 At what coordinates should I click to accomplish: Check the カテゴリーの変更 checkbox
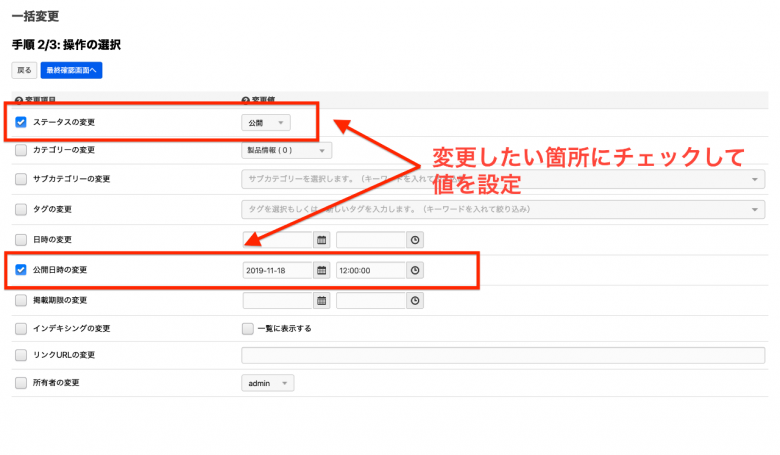(x=21, y=150)
